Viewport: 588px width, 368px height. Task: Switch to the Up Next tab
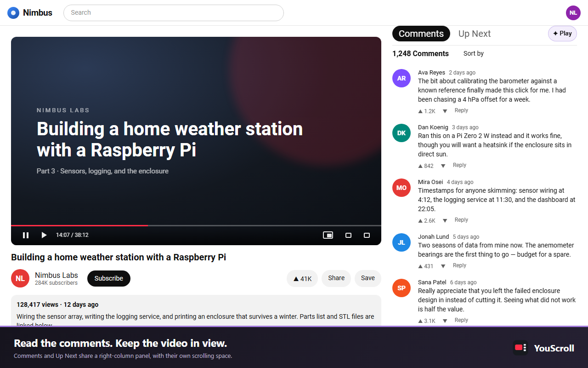click(475, 34)
